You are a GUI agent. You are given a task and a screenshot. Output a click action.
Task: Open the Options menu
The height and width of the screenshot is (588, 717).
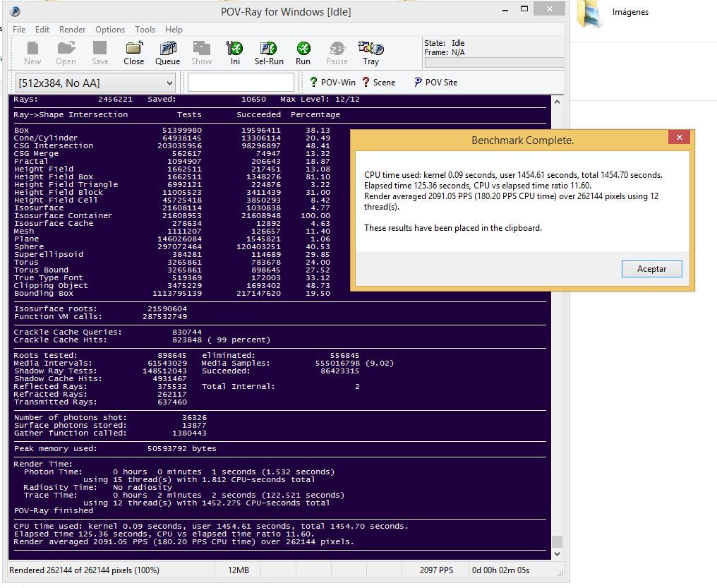[110, 29]
